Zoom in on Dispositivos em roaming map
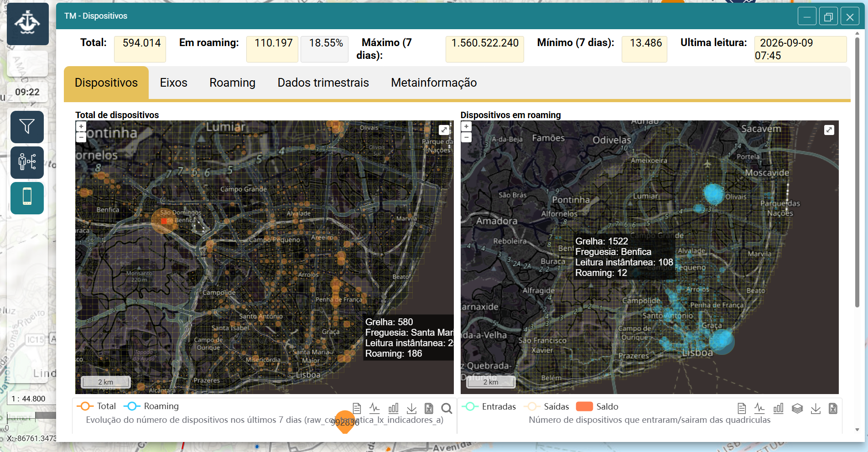 466,126
